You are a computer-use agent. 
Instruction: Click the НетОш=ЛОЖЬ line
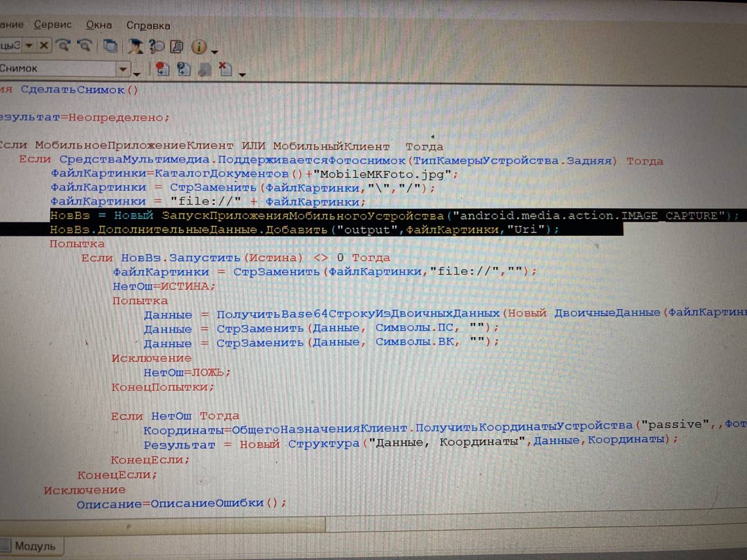click(x=187, y=372)
